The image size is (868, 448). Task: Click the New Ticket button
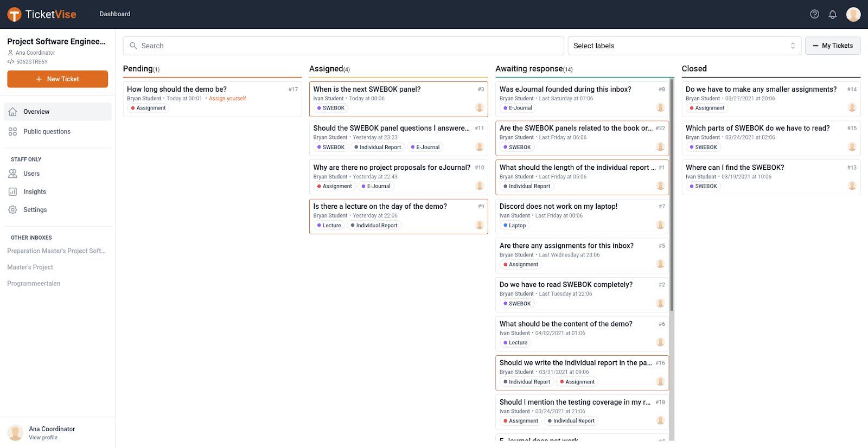[58, 79]
